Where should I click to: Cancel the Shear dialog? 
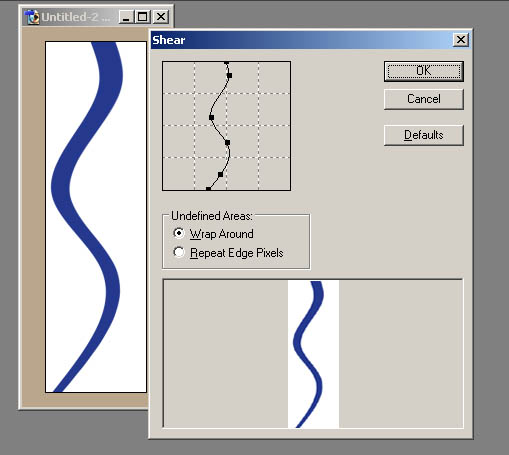click(424, 99)
